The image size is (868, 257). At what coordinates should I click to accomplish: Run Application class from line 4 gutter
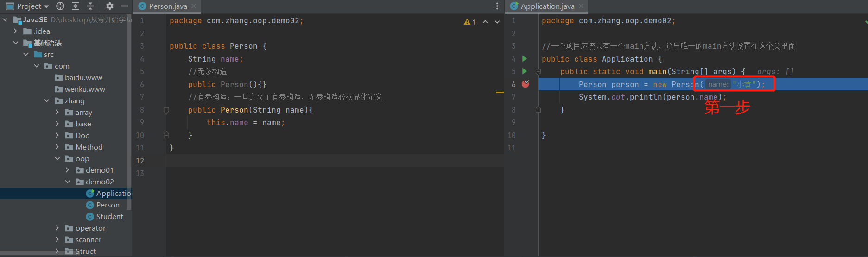525,59
